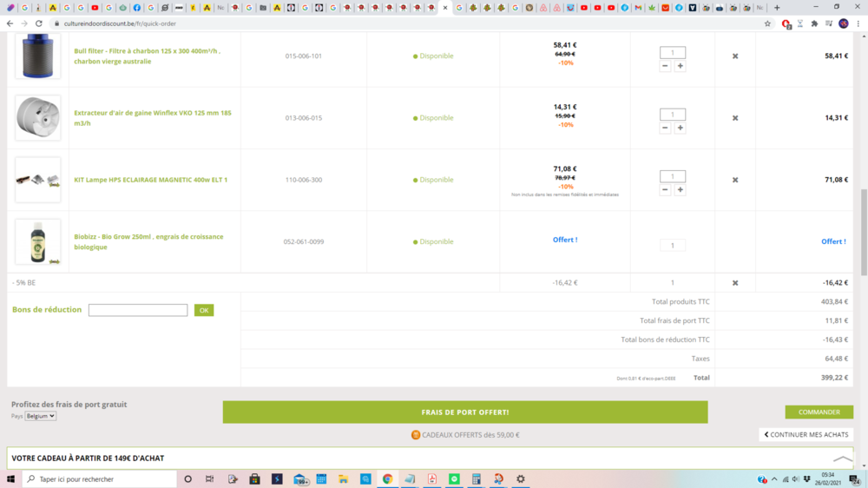Click reference 015-006-101

click(x=303, y=56)
